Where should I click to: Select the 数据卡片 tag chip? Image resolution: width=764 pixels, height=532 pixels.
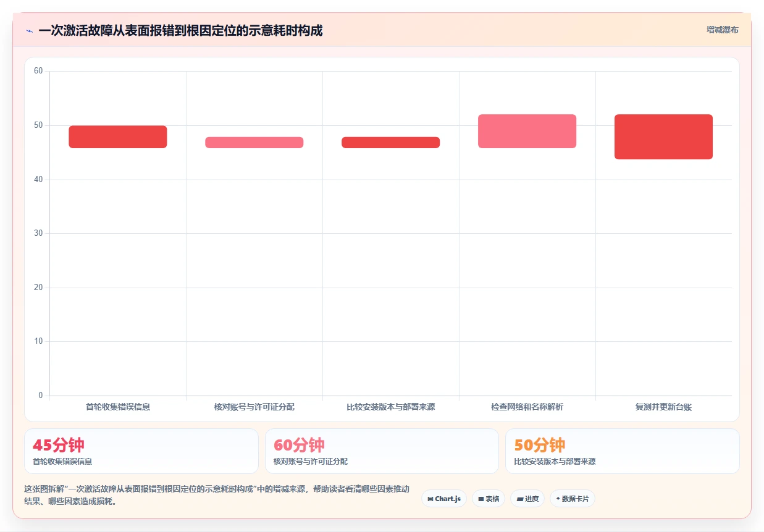573,499
